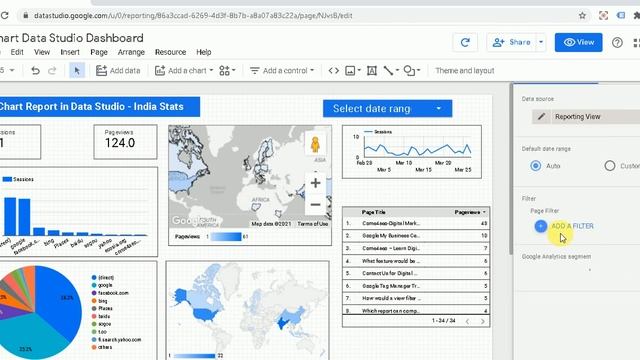Open the Insert menu
Image resolution: width=640 pixels, height=360 pixels.
(x=70, y=52)
